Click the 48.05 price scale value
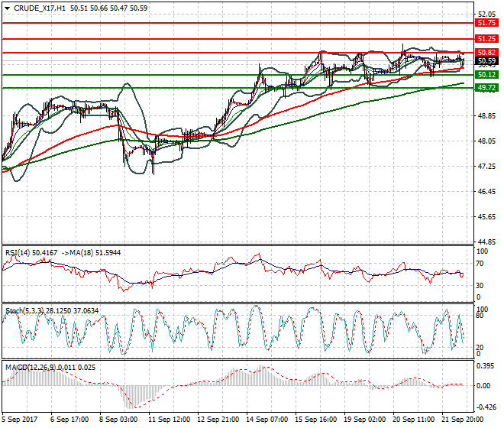This screenshot has height=428, width=504. tap(486, 141)
